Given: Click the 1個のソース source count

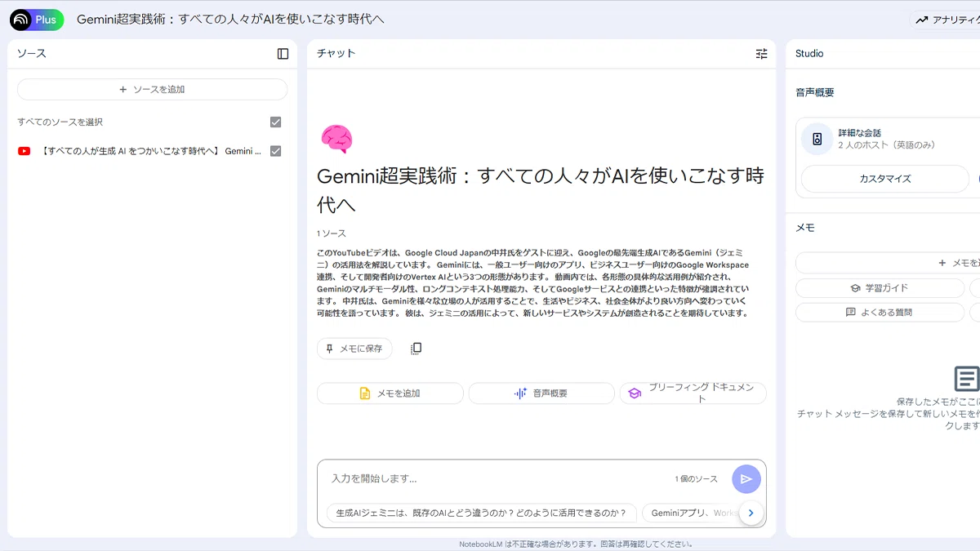Looking at the screenshot, I should 696,479.
